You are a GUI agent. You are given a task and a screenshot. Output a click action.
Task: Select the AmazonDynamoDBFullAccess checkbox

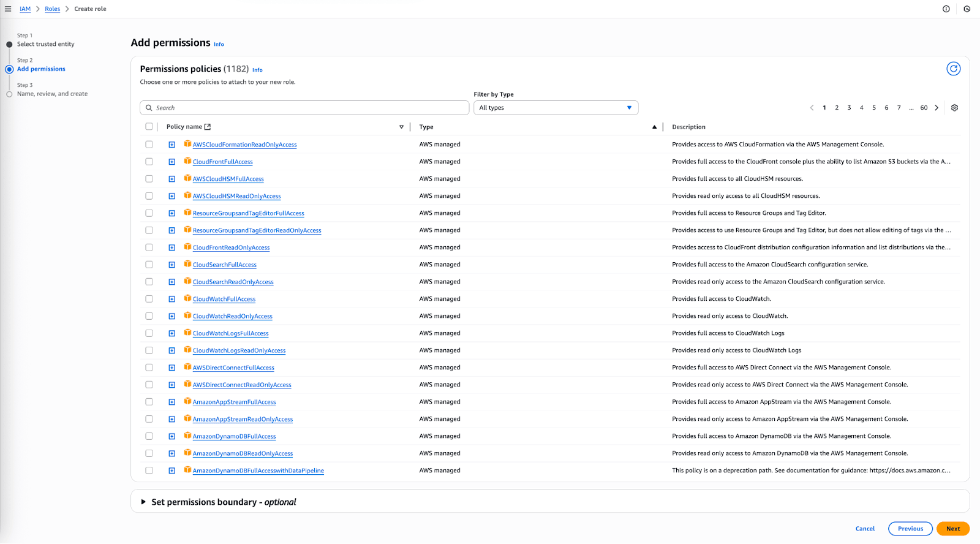(149, 436)
